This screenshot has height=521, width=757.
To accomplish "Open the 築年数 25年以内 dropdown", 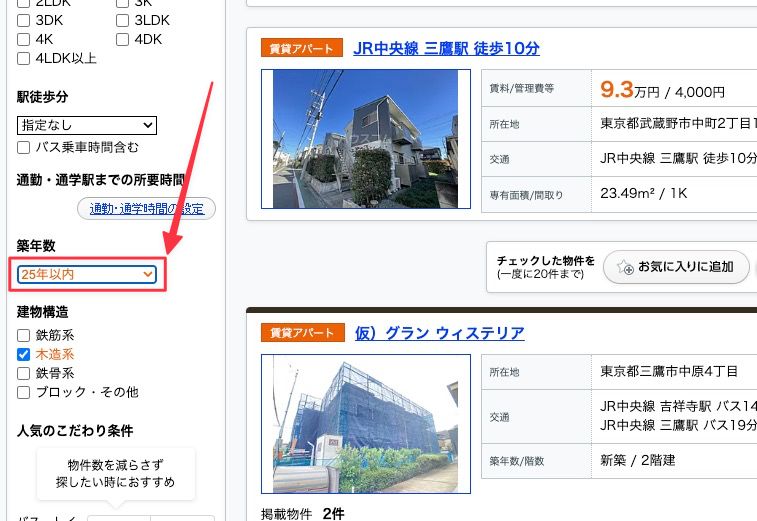I will 87,274.
